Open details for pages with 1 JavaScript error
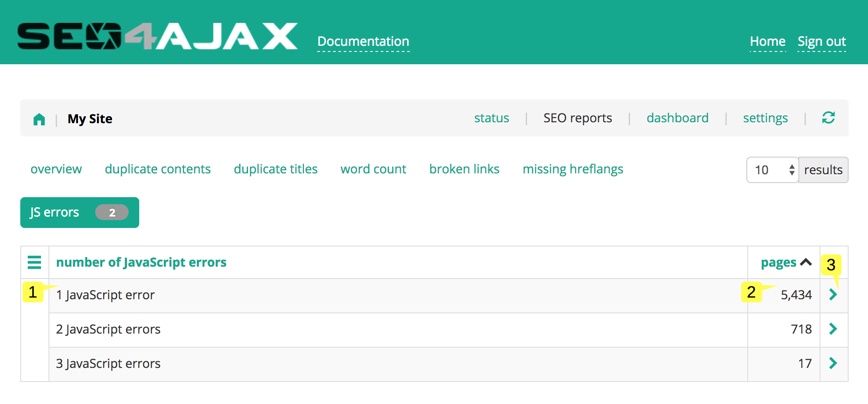868x404 pixels. point(833,295)
